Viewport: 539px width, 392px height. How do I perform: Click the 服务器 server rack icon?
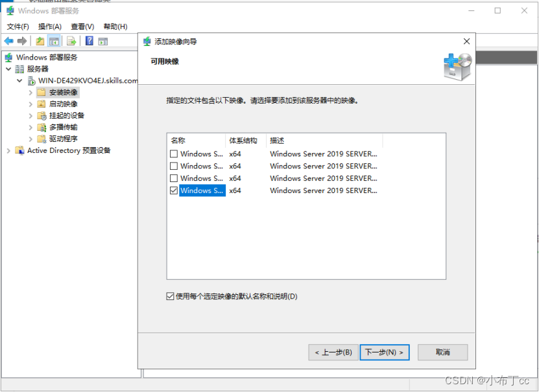19,69
